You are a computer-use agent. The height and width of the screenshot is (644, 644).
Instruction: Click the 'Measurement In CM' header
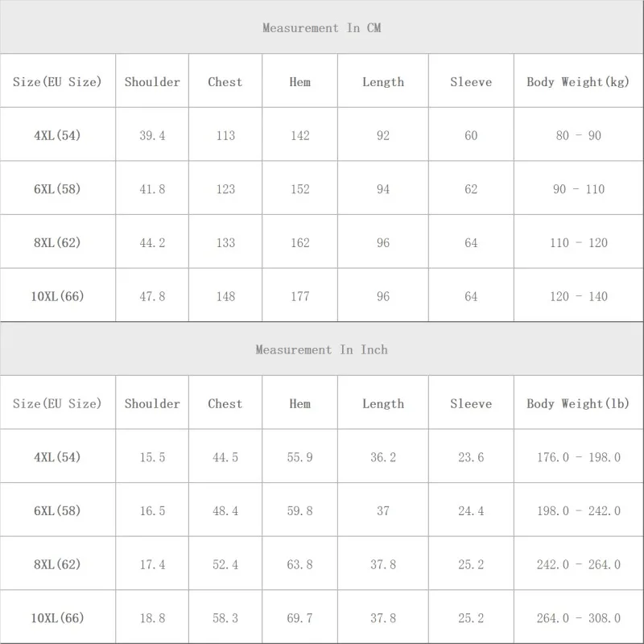321,27
